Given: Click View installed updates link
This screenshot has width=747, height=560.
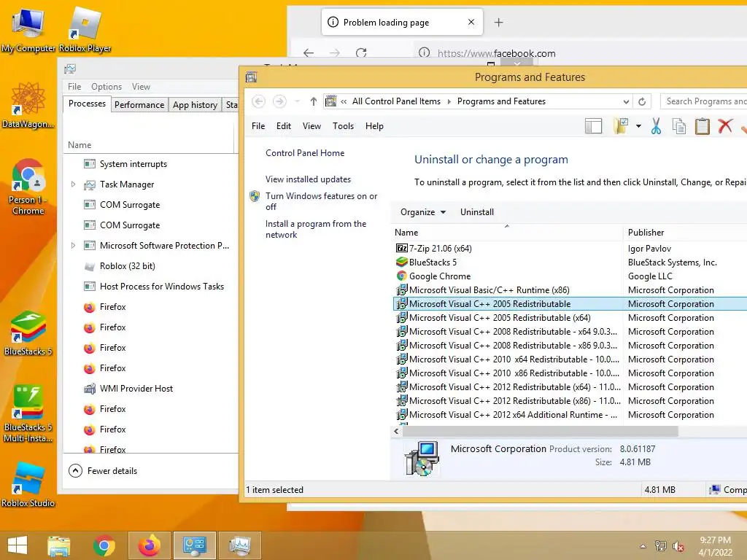Looking at the screenshot, I should 309,179.
